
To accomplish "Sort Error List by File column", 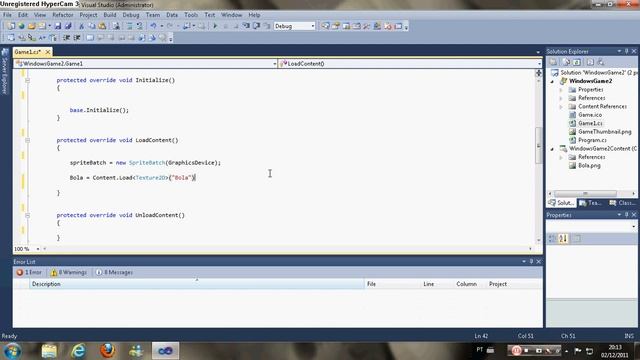I will 392,284.
